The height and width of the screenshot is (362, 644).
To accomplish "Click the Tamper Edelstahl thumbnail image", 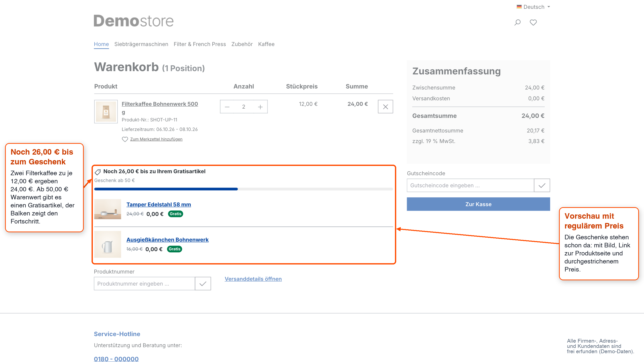I will click(108, 209).
